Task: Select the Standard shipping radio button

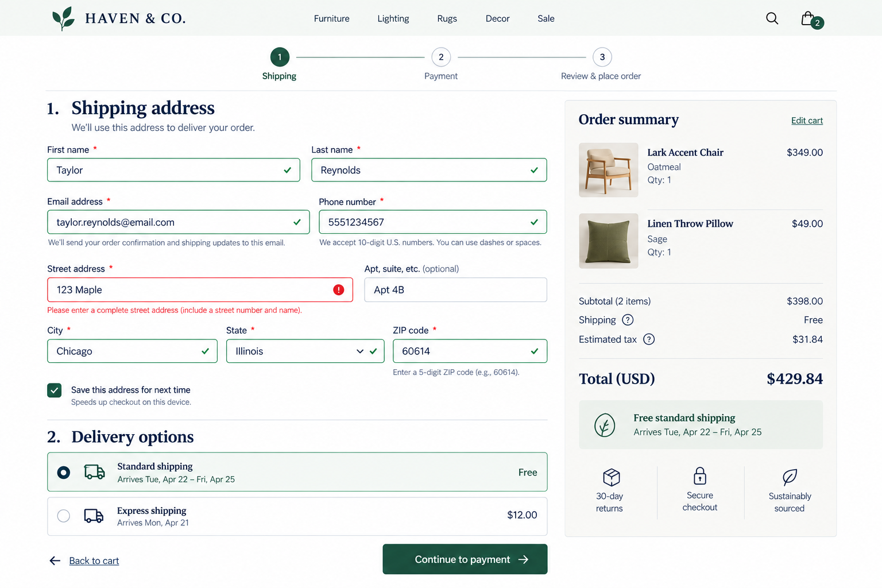Action: click(x=64, y=473)
